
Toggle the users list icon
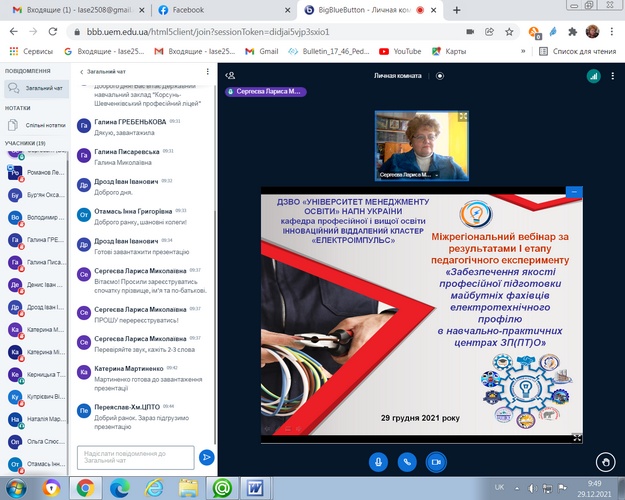(230, 75)
